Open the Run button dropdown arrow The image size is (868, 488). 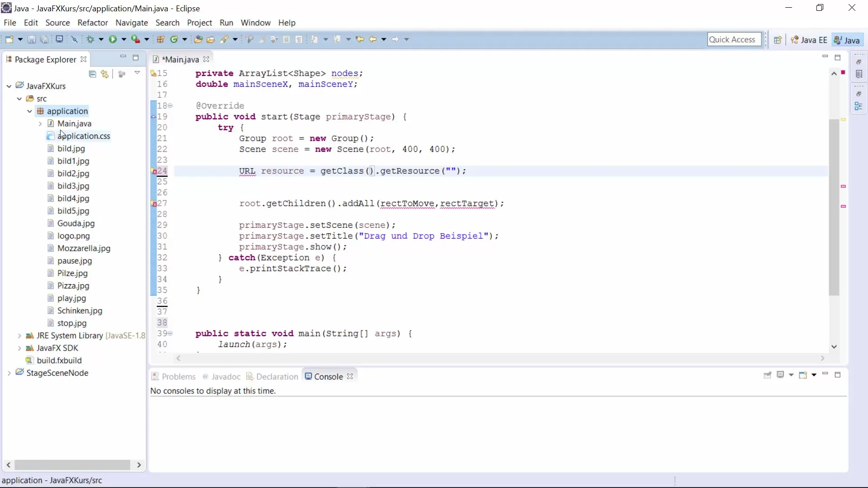[123, 39]
